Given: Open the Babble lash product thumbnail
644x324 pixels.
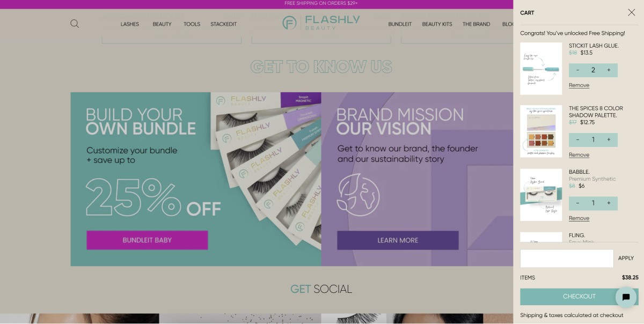Looking at the screenshot, I should pos(541,195).
